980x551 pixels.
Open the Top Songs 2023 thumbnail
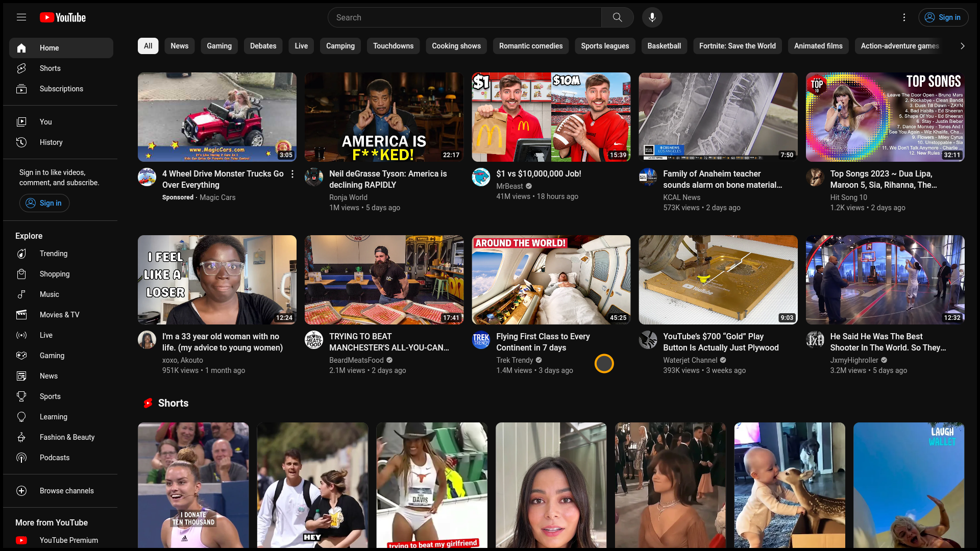[x=885, y=117]
